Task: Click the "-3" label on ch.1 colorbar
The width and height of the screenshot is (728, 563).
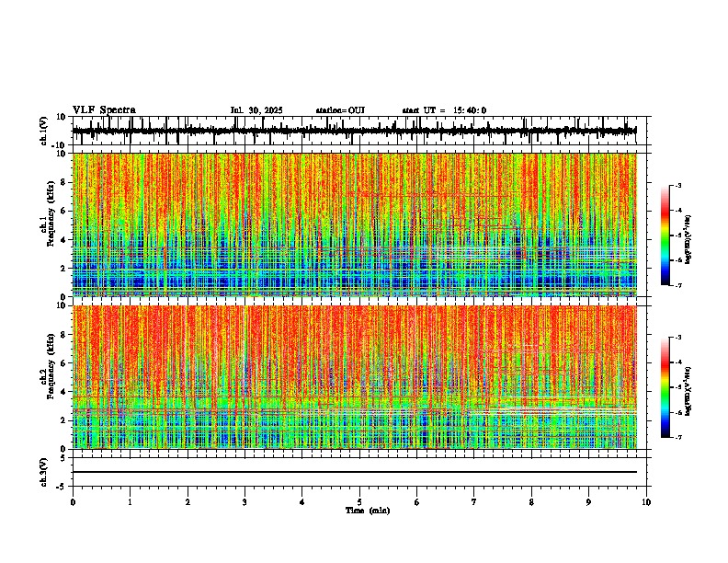Action: tap(677, 185)
